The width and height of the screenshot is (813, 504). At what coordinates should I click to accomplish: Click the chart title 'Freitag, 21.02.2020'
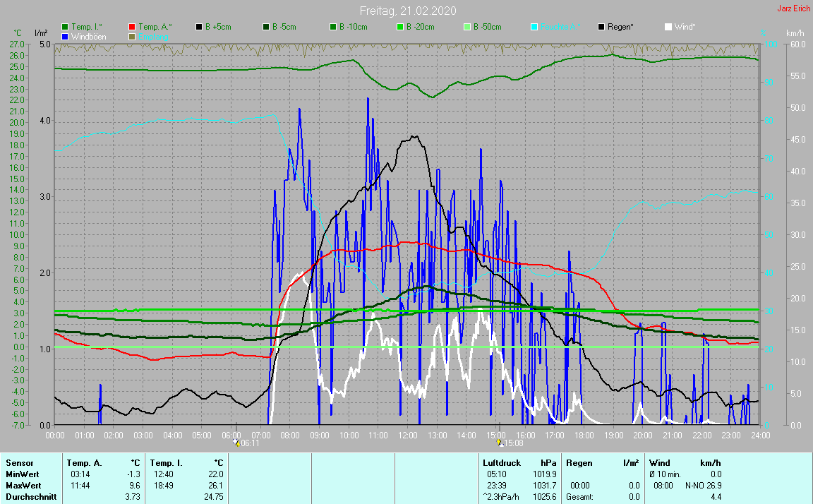pyautogui.click(x=408, y=11)
